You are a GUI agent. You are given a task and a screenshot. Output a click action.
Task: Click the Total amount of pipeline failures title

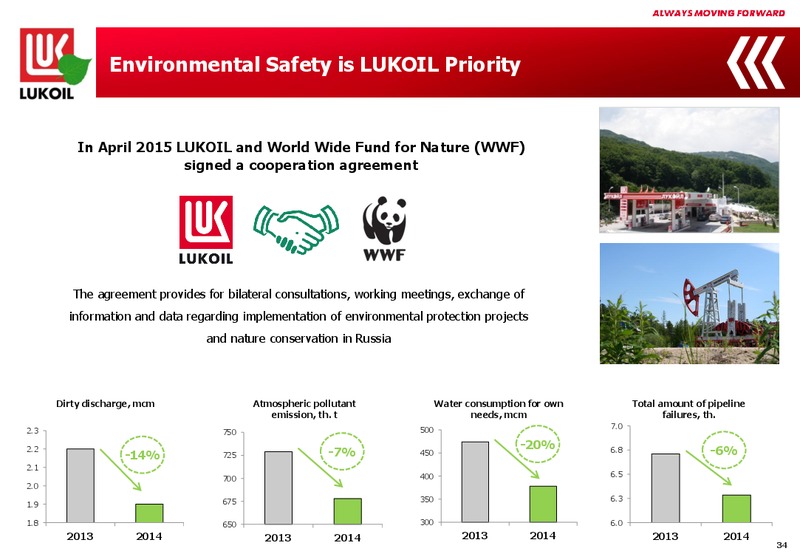688,409
